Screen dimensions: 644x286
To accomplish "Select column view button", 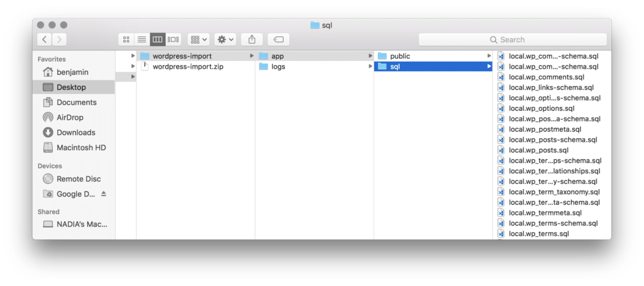I will (157, 40).
